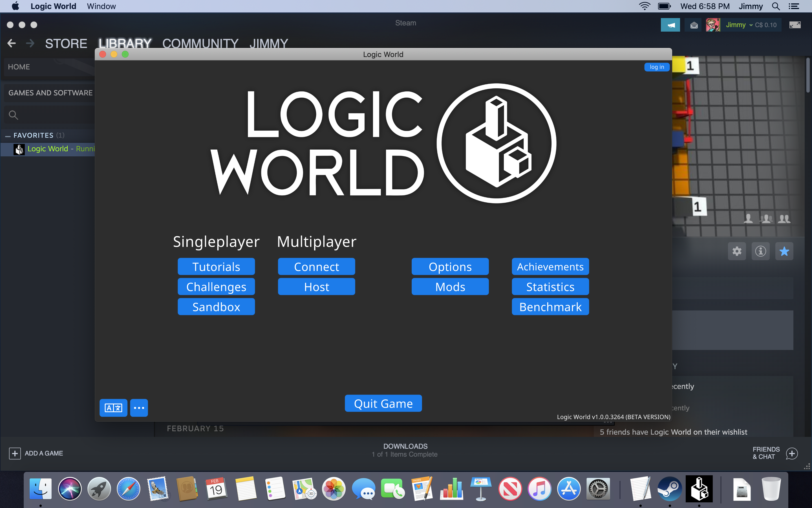Open Finder from the dock
This screenshot has width=812, height=508.
[41, 489]
